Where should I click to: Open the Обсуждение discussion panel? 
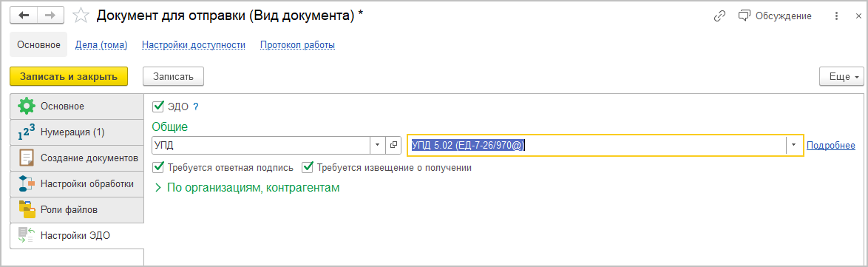[x=775, y=16]
